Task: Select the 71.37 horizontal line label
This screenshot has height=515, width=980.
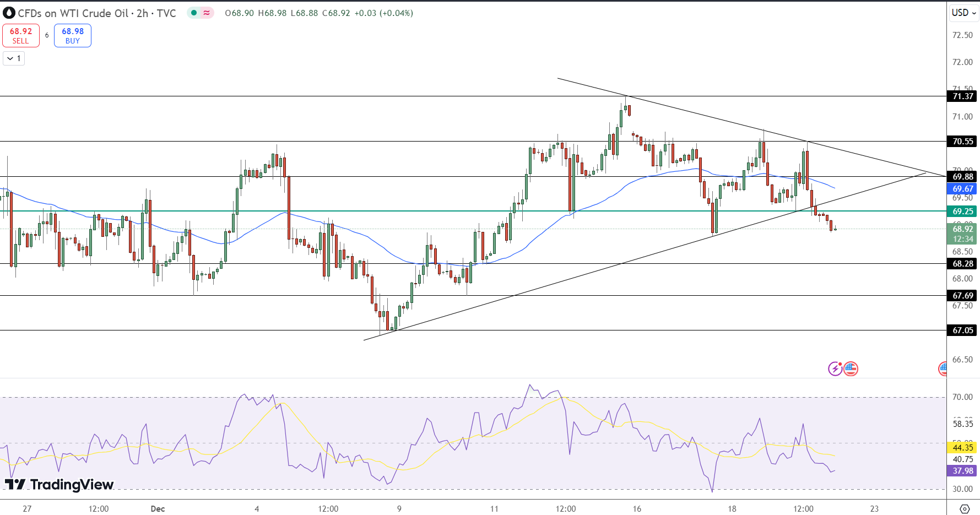Action: [963, 96]
